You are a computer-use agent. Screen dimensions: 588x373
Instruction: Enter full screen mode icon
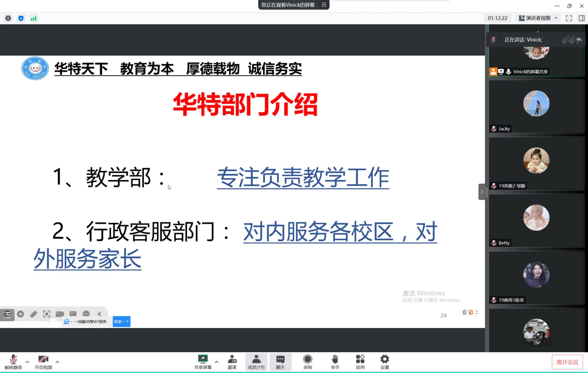569,18
